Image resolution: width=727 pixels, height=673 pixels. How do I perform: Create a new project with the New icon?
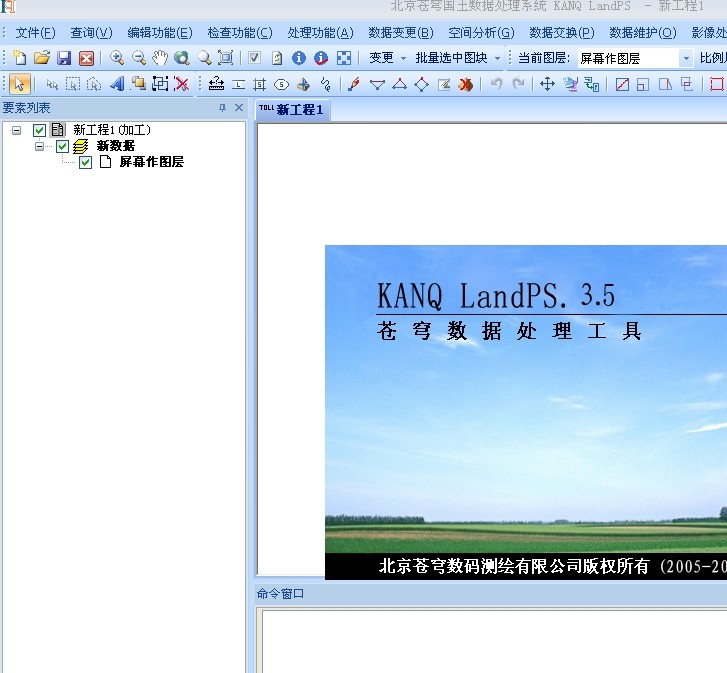[19, 58]
